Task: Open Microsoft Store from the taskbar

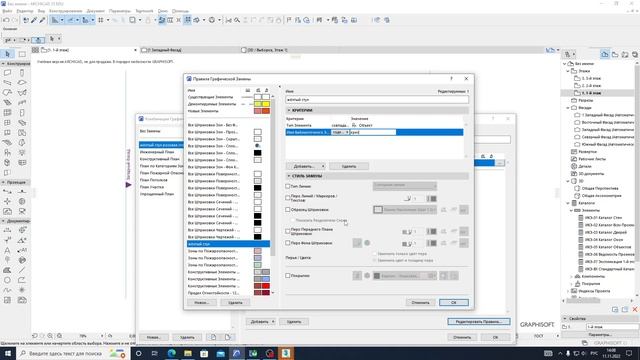Action: 204,353
